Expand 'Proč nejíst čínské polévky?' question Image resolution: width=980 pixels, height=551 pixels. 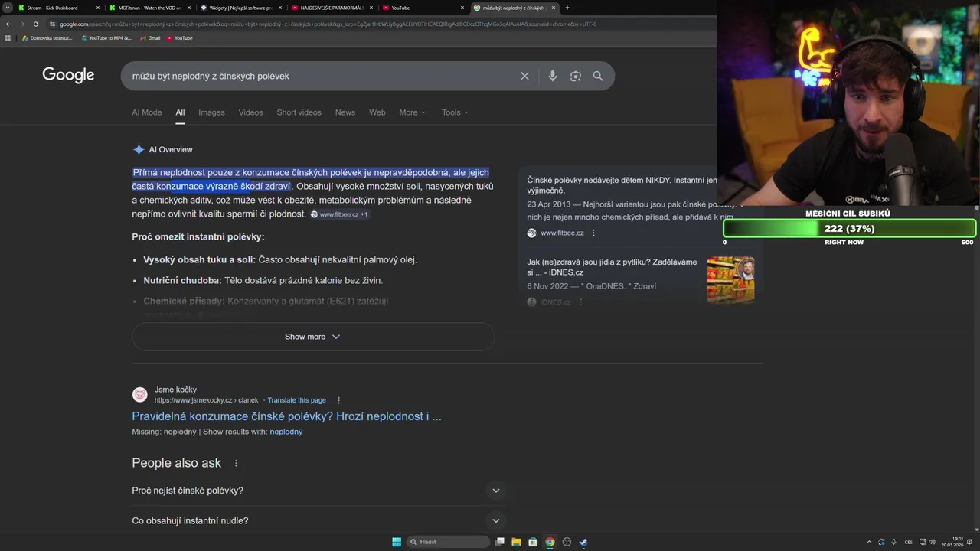pos(317,491)
